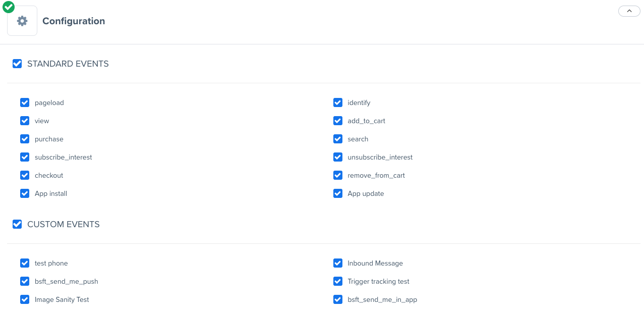644x312 pixels.
Task: Uncheck the view event checkbox
Action: coord(25,121)
